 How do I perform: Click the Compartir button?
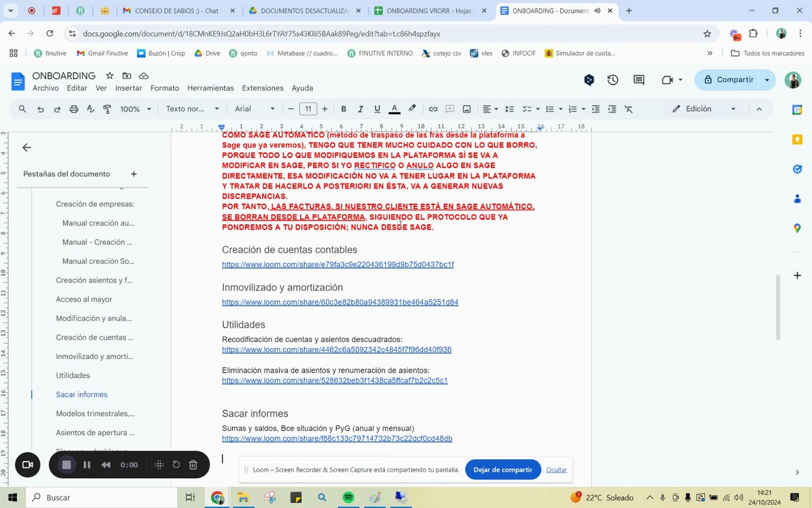coord(728,80)
